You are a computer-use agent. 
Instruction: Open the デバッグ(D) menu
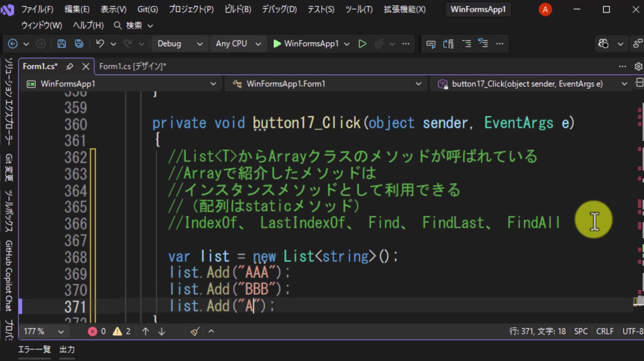279,9
